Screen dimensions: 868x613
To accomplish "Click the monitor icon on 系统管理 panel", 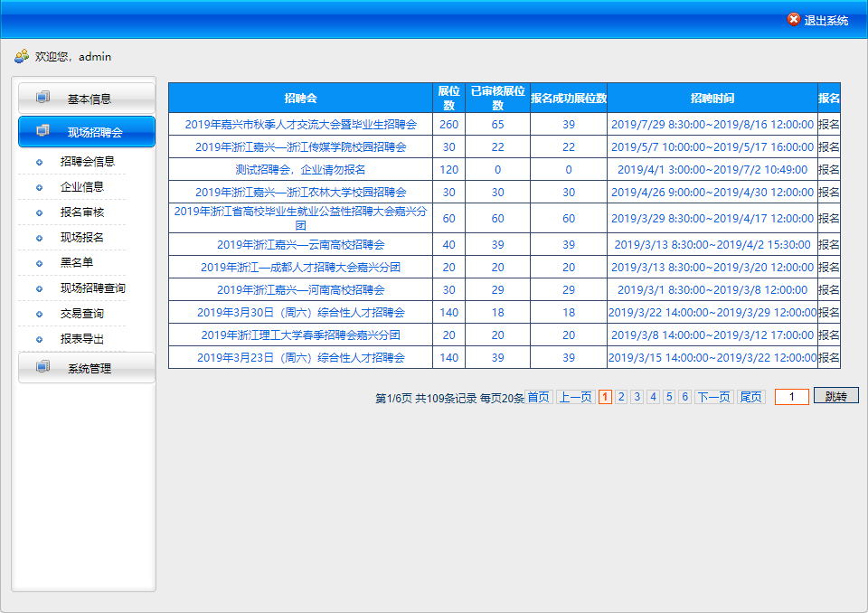I will 42,367.
